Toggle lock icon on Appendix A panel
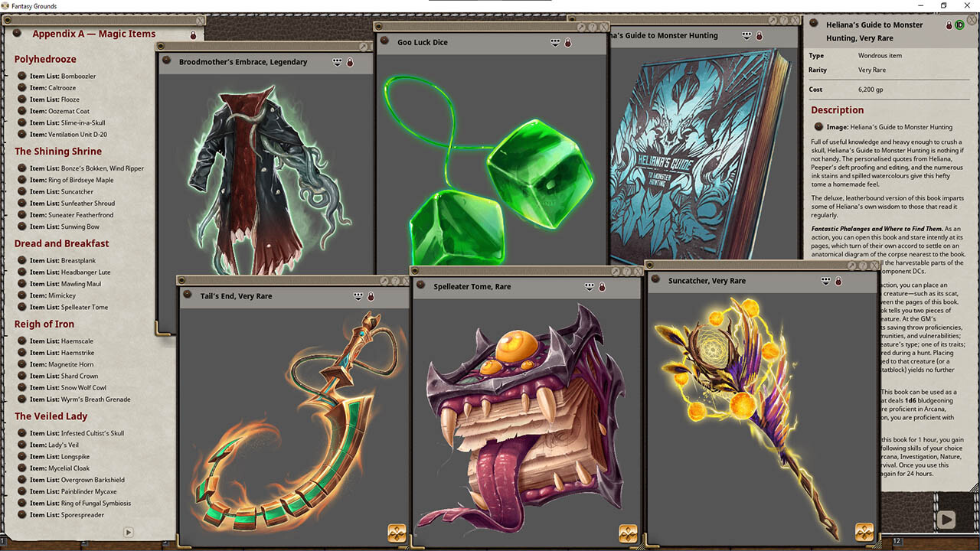Viewport: 980px width, 551px height. coord(193,35)
